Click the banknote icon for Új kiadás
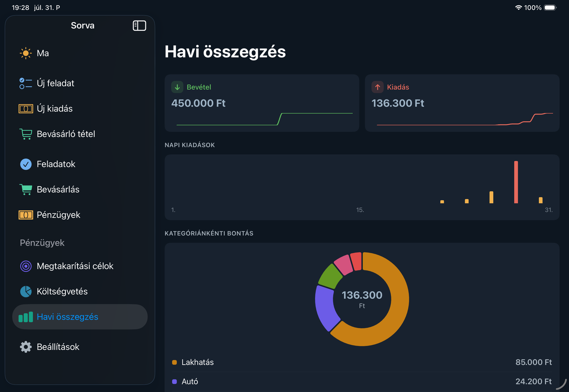 click(x=26, y=109)
